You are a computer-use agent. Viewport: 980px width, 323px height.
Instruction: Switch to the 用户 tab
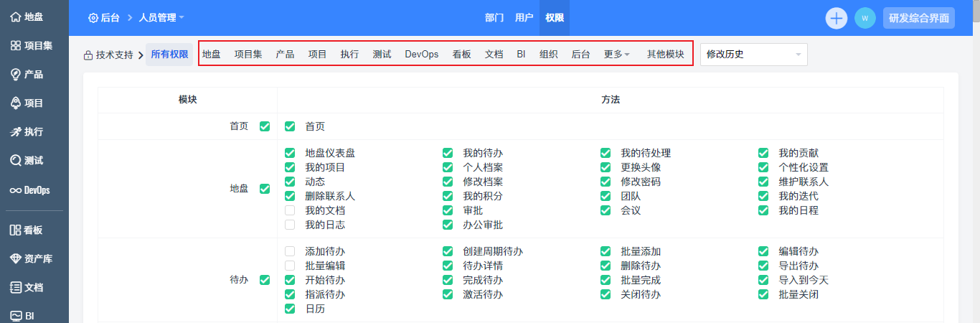pyautogui.click(x=524, y=18)
